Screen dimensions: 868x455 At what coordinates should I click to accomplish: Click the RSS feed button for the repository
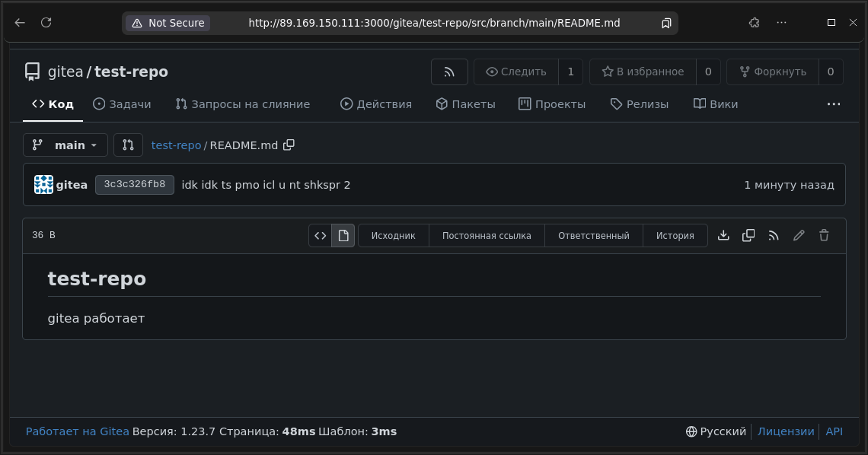point(449,72)
